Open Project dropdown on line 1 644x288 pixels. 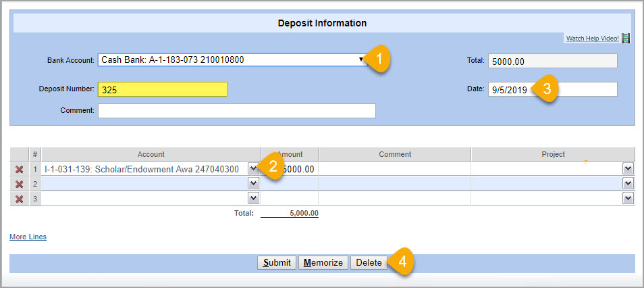[628, 169]
